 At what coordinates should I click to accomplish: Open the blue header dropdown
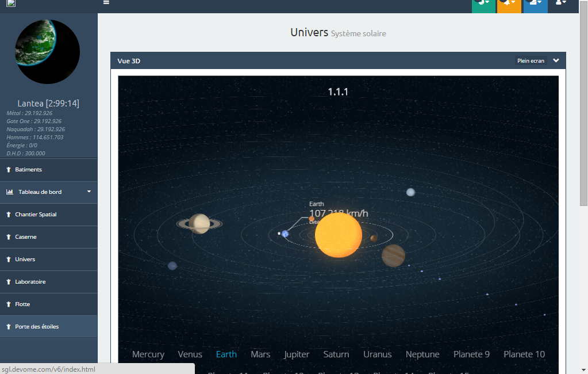pos(535,3)
